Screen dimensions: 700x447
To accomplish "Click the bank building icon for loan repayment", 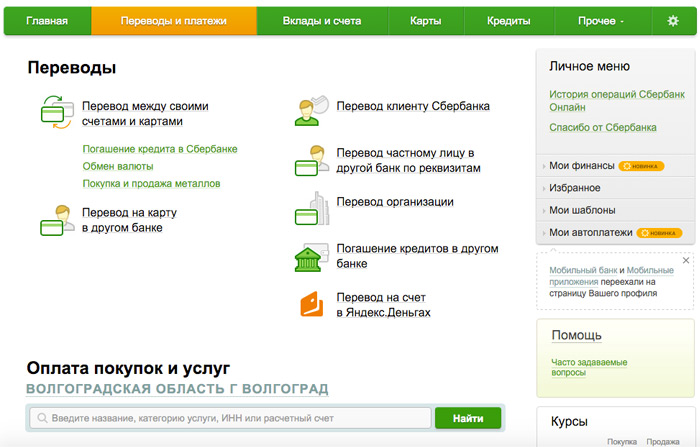I will point(311,258).
